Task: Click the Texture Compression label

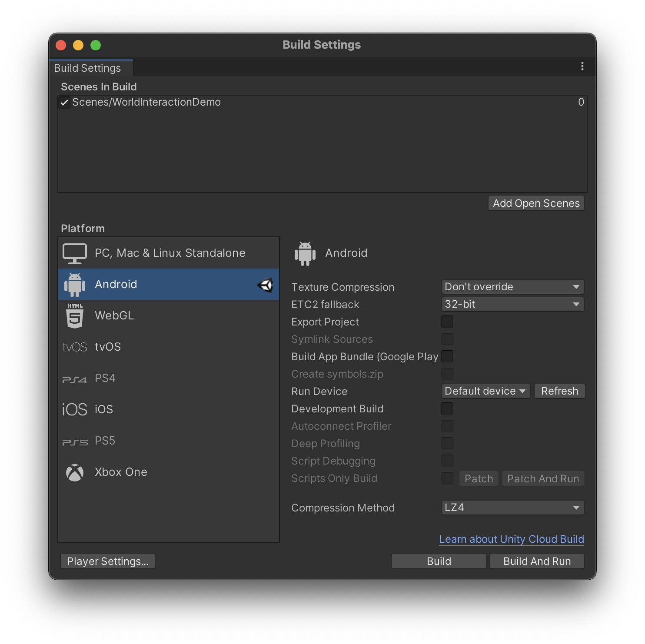Action: coord(343,287)
